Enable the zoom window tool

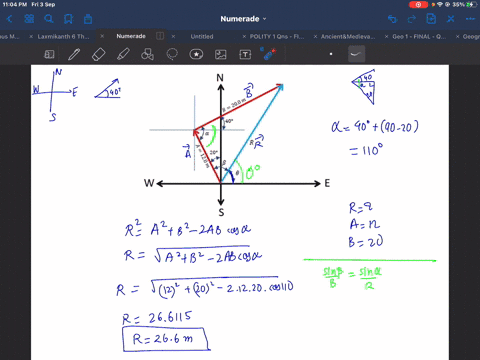click(x=49, y=54)
